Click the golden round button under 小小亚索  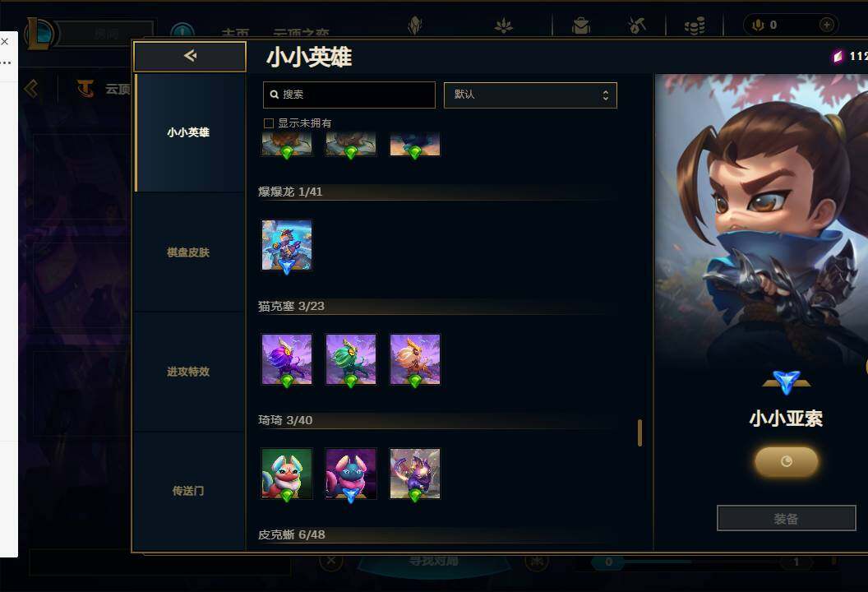click(786, 461)
